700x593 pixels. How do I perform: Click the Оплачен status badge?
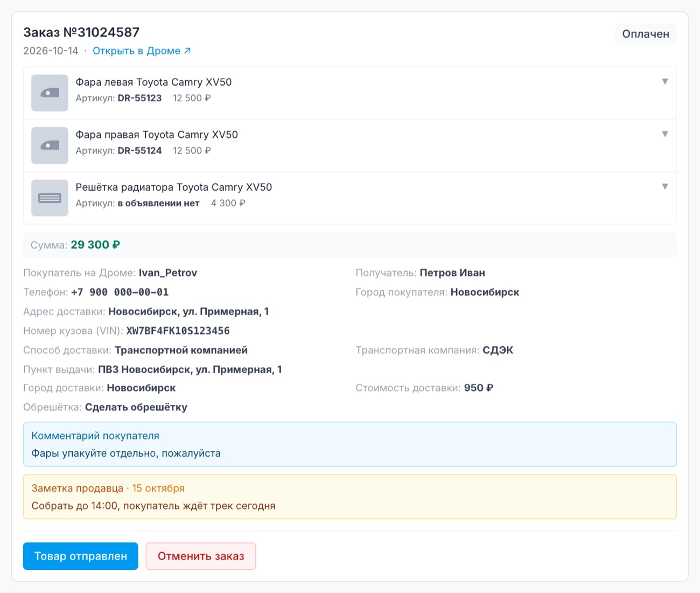point(646,34)
